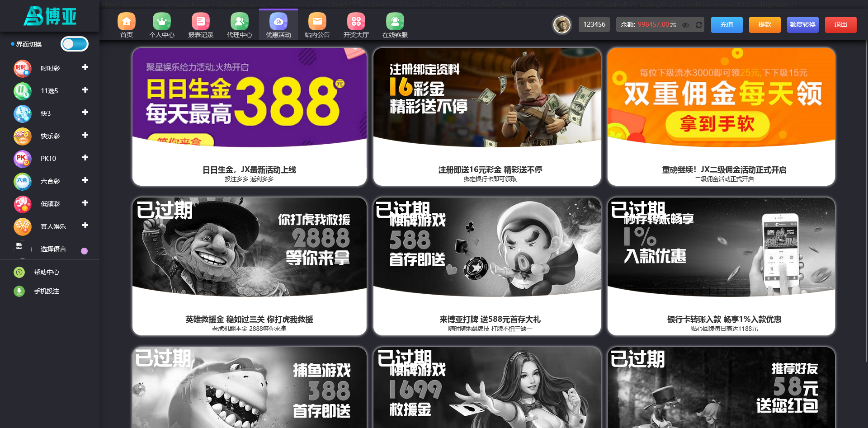Select the 优惠活动 promotions icon
The height and width of the screenshot is (428, 868).
click(278, 21)
